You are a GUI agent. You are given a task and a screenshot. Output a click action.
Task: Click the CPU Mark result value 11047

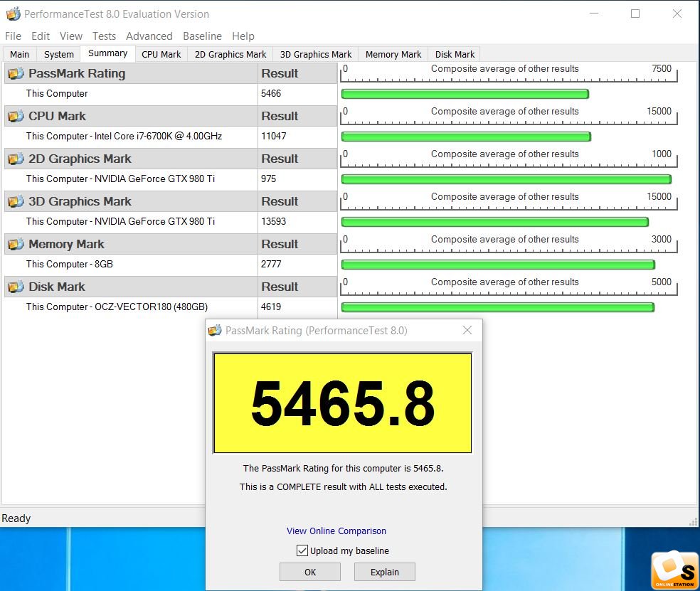click(x=274, y=136)
